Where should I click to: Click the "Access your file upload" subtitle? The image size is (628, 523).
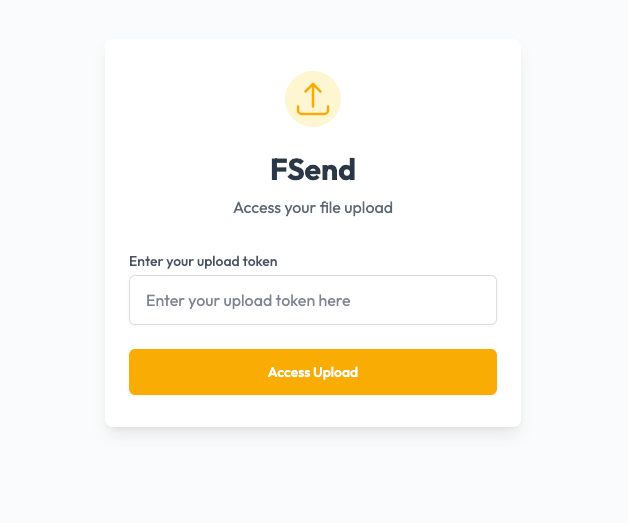(313, 208)
